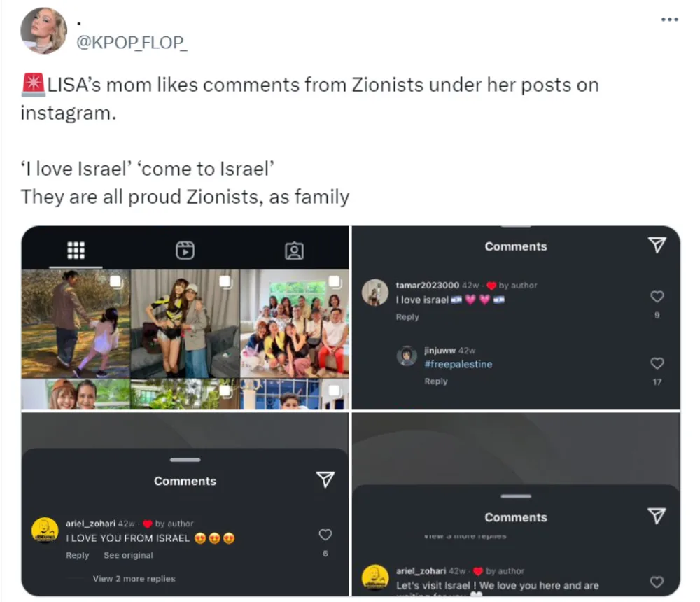Open the #freepalestine hashtag link
Screen dimensions: 700x602
[458, 364]
